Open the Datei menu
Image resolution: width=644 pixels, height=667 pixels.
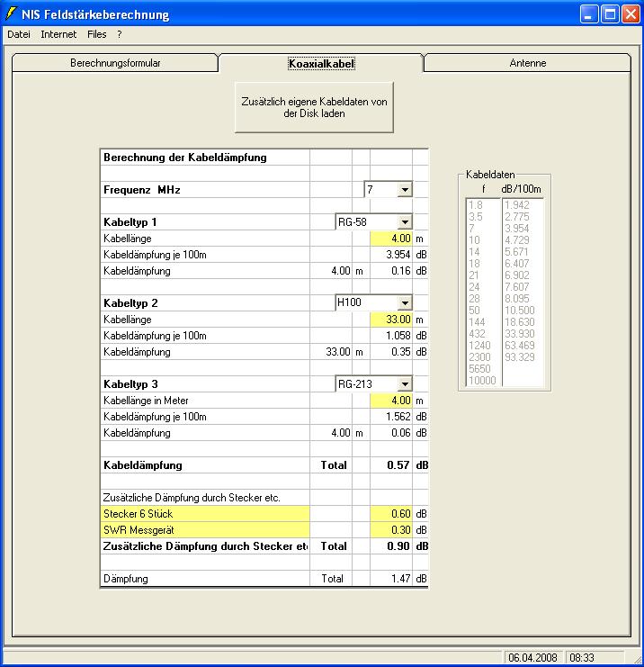click(19, 34)
